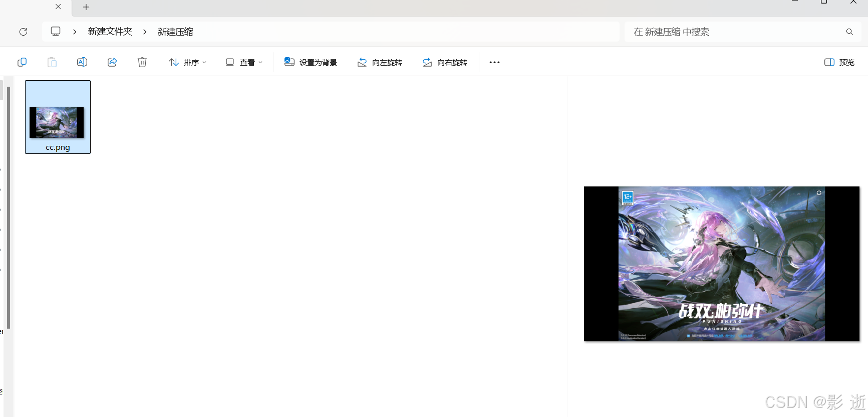Click the large preview image in pane

point(722,264)
